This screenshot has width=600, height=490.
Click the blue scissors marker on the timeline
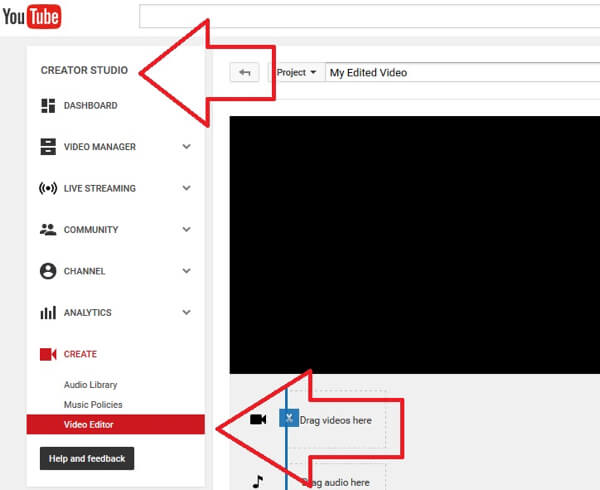289,418
